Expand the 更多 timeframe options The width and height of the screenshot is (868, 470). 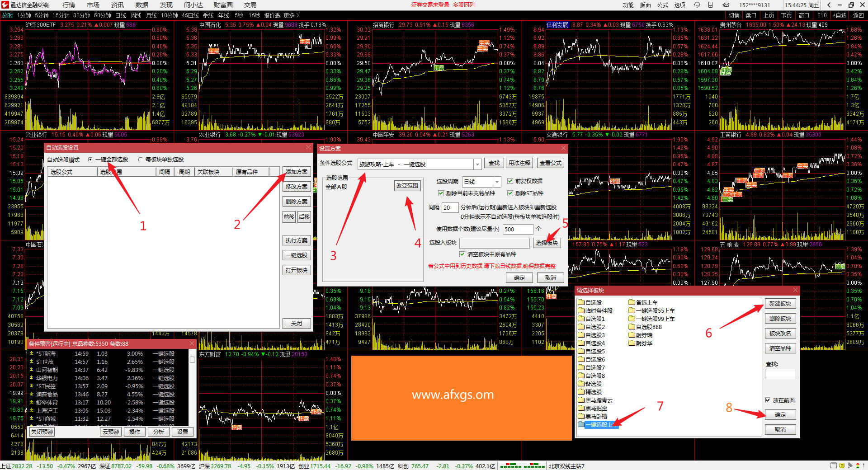291,15
